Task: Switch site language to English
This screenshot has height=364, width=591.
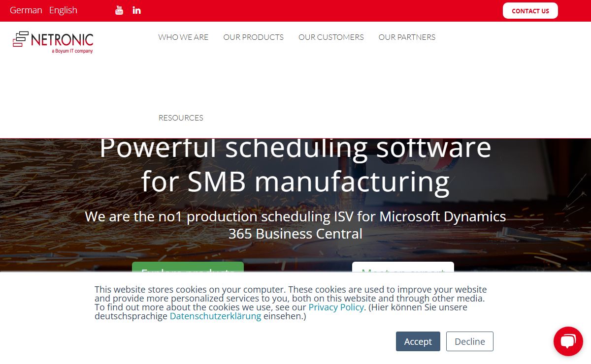Action: 63,10
